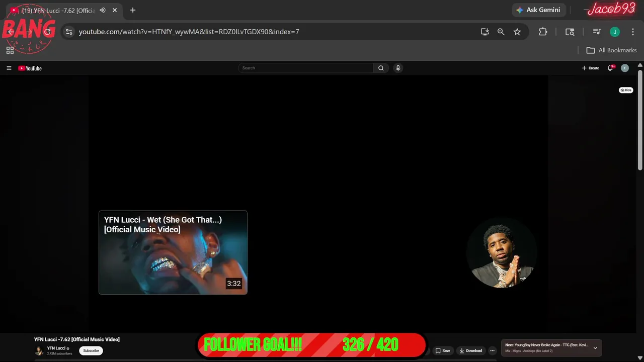Bookmark this page with the star icon

(x=517, y=32)
